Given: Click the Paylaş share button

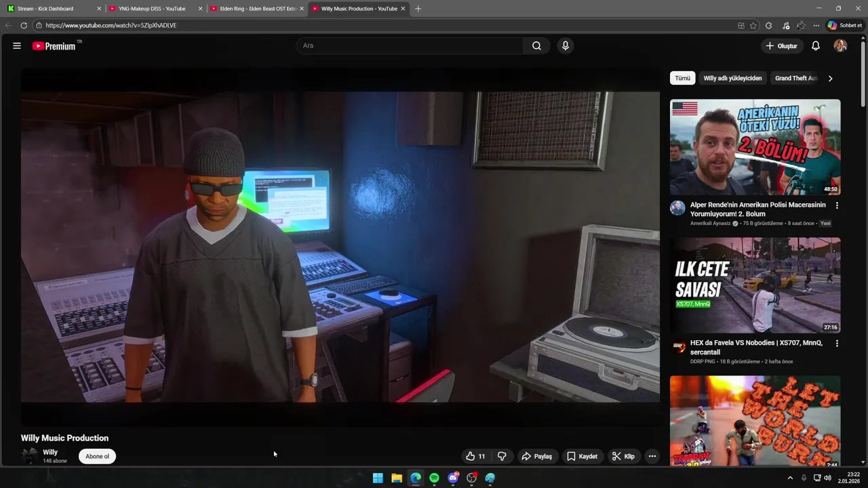Looking at the screenshot, I should coord(536,456).
